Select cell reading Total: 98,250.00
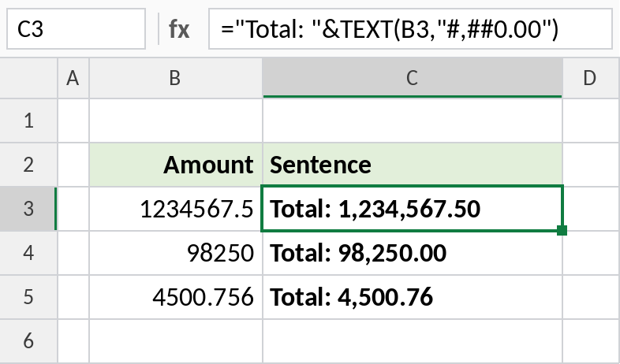The image size is (620, 364). [x=413, y=253]
